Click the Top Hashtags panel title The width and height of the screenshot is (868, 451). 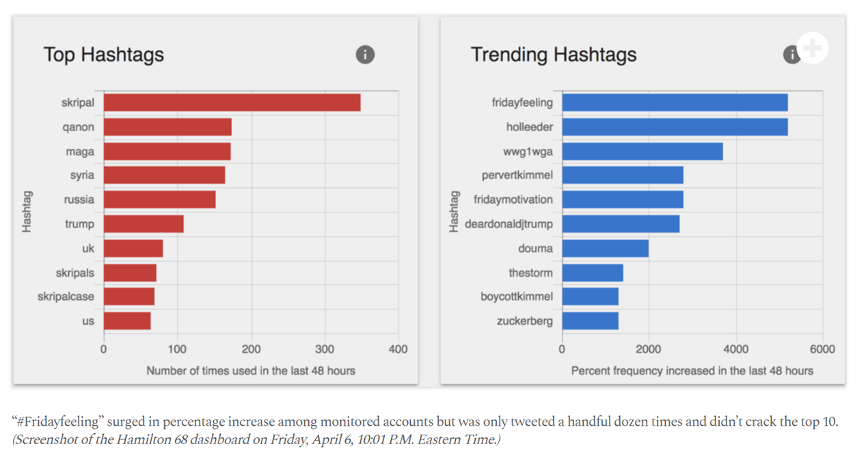[x=104, y=55]
